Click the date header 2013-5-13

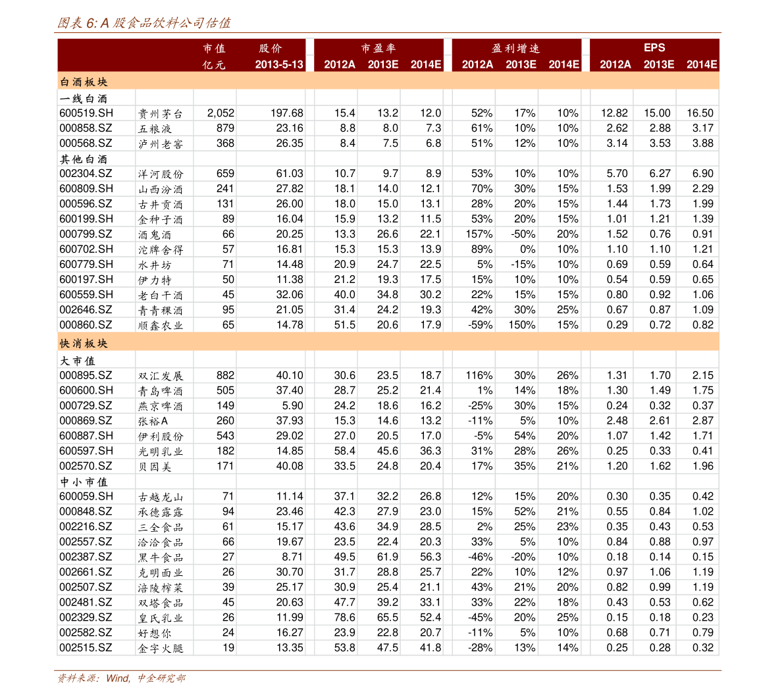point(279,65)
